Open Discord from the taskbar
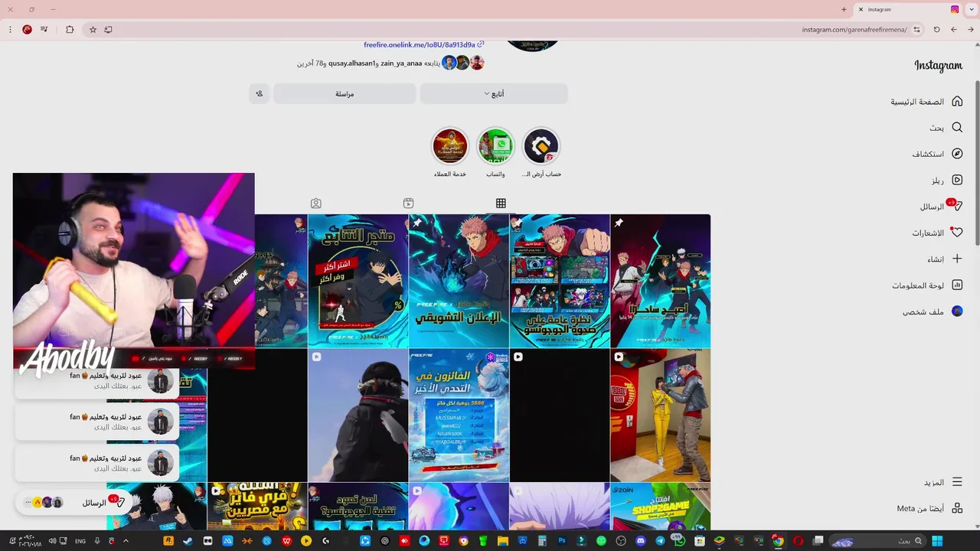The image size is (980, 551). coord(641,541)
